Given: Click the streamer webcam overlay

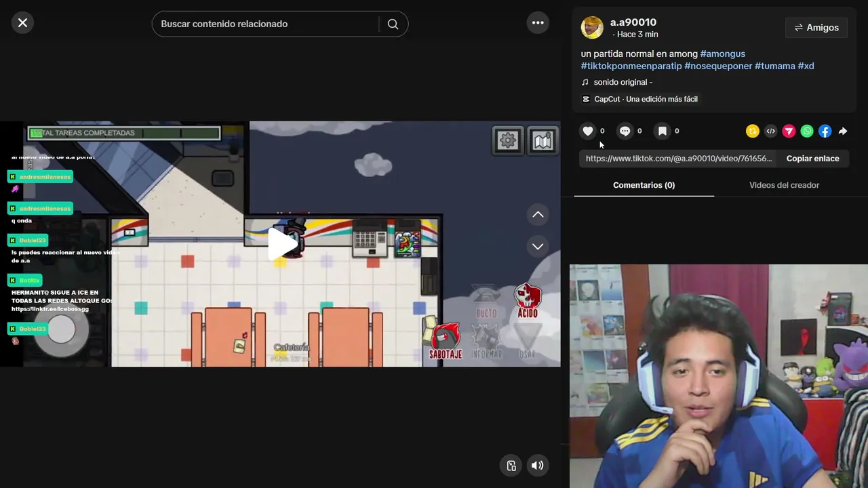Looking at the screenshot, I should pyautogui.click(x=719, y=376).
